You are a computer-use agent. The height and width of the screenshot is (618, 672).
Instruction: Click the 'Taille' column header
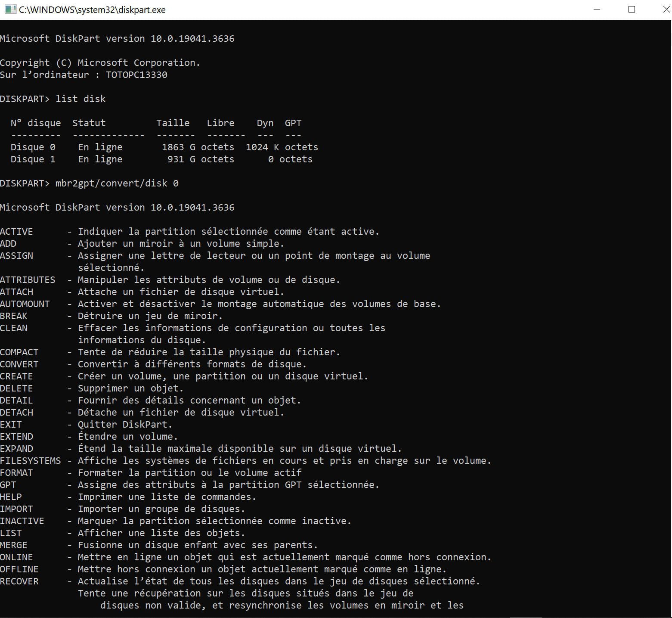173,123
